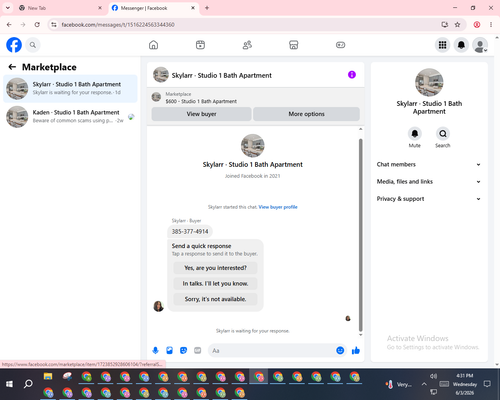The image size is (500, 400).
Task: Open a new browser tab with plus
Action: 207,8
